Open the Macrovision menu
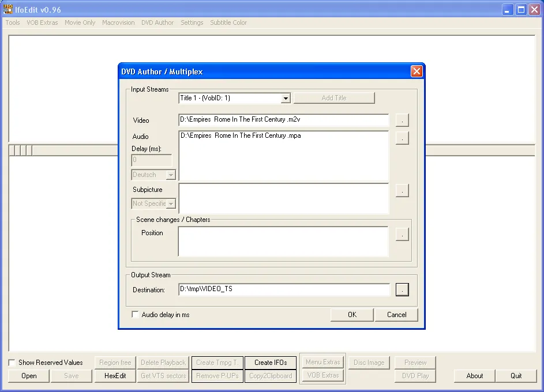Image resolution: width=544 pixels, height=392 pixels. click(118, 22)
